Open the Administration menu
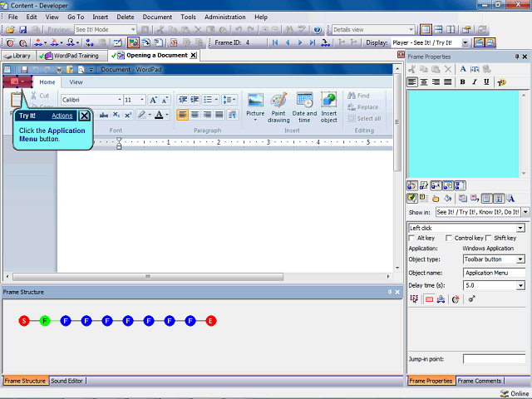 point(225,17)
